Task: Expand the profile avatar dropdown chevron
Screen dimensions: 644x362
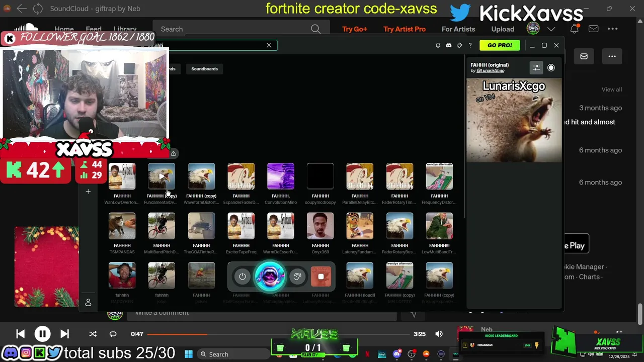Action: pyautogui.click(x=551, y=29)
